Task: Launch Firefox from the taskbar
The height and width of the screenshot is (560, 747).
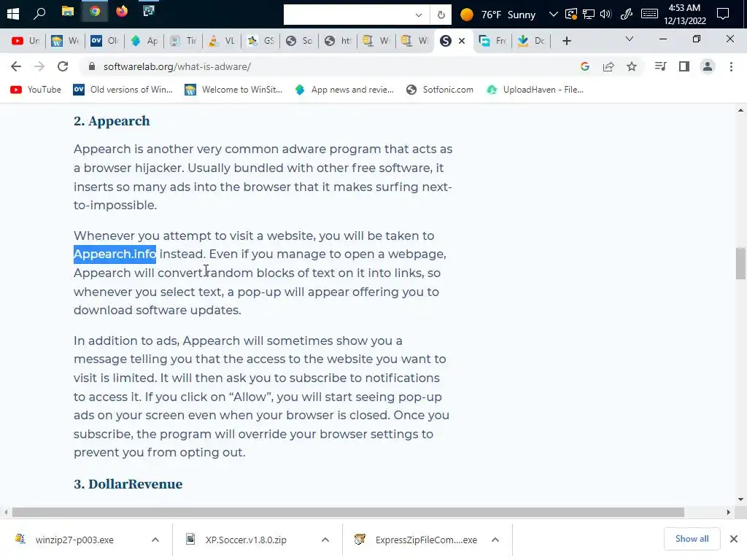Action: [x=122, y=11]
